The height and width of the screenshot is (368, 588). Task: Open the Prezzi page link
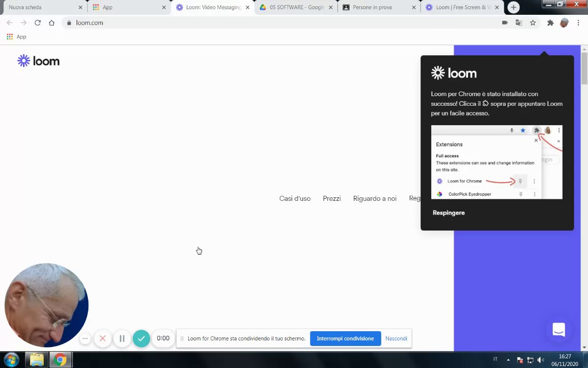click(331, 198)
